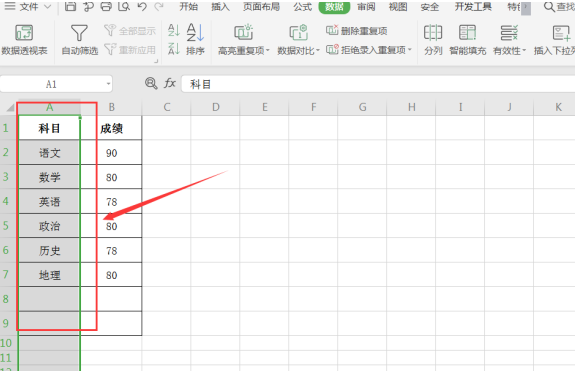The width and height of the screenshot is (575, 371).
Task: Click cell containing 科目
Action: 49,128
